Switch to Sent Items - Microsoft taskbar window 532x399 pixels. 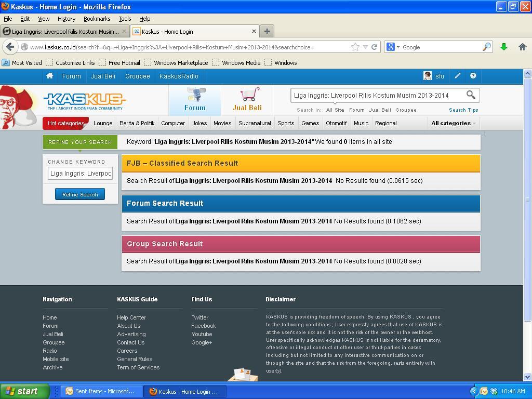coord(101,391)
